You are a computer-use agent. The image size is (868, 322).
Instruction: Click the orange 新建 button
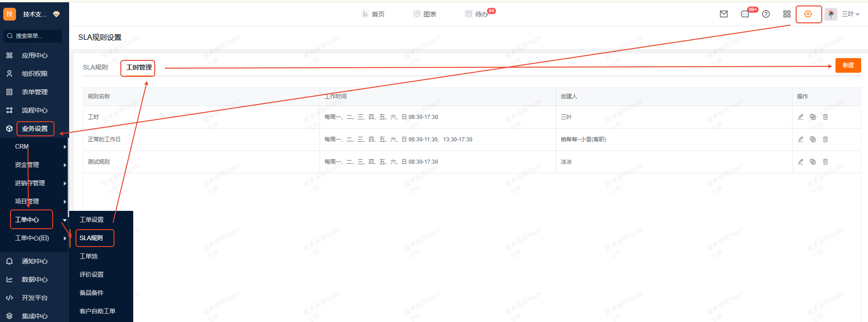(848, 65)
